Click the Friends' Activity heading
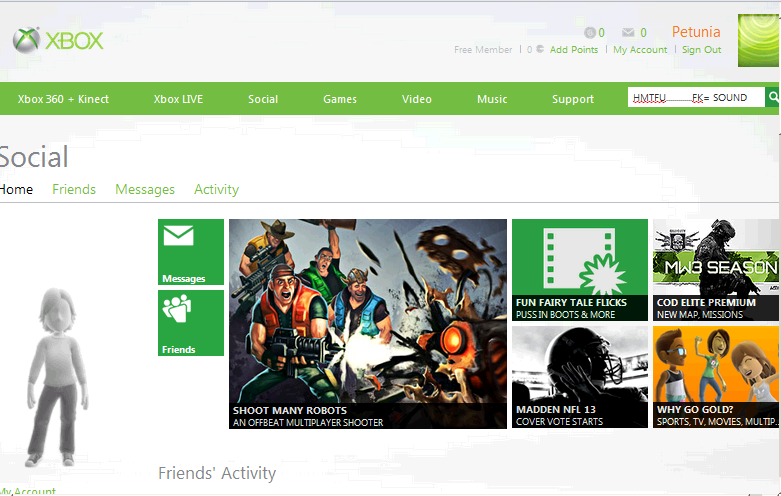 (x=217, y=473)
